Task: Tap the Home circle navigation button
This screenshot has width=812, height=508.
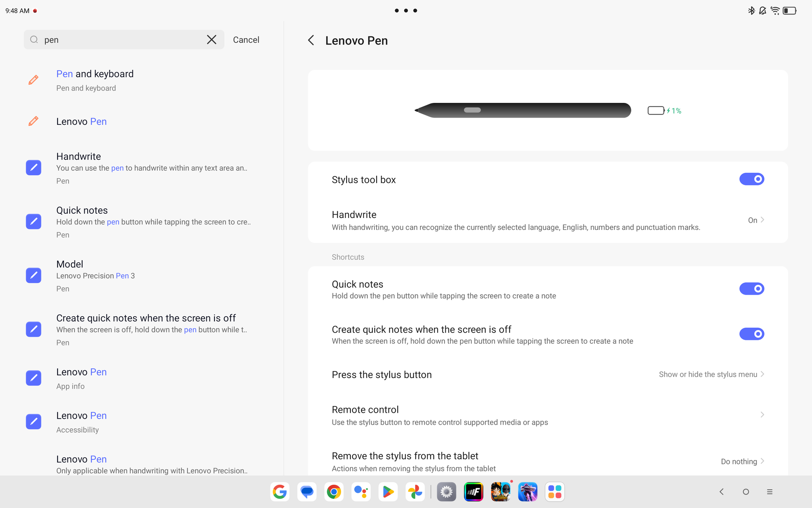Action: click(x=746, y=492)
